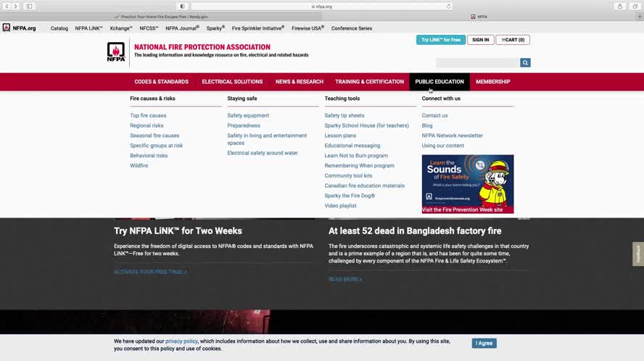Open the Wildfire link
The width and height of the screenshot is (644, 361).
click(x=139, y=165)
